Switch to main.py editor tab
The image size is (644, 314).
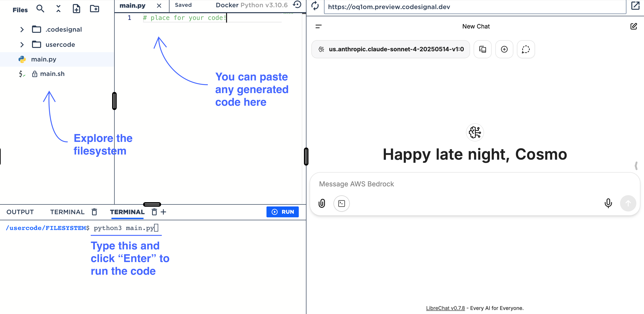tap(132, 6)
